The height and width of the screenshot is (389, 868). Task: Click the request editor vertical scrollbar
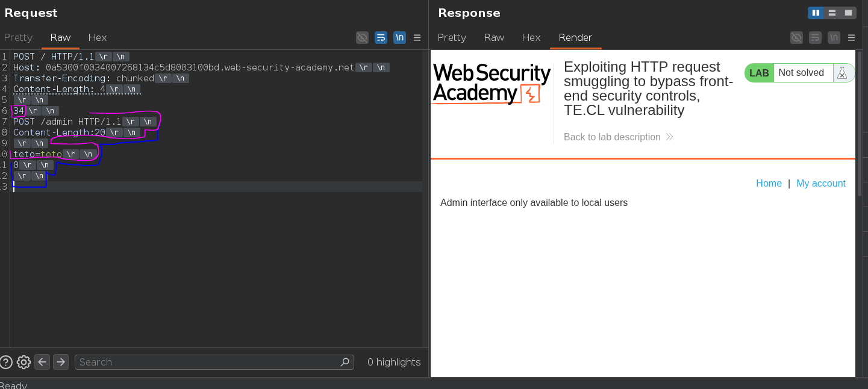pos(425,199)
